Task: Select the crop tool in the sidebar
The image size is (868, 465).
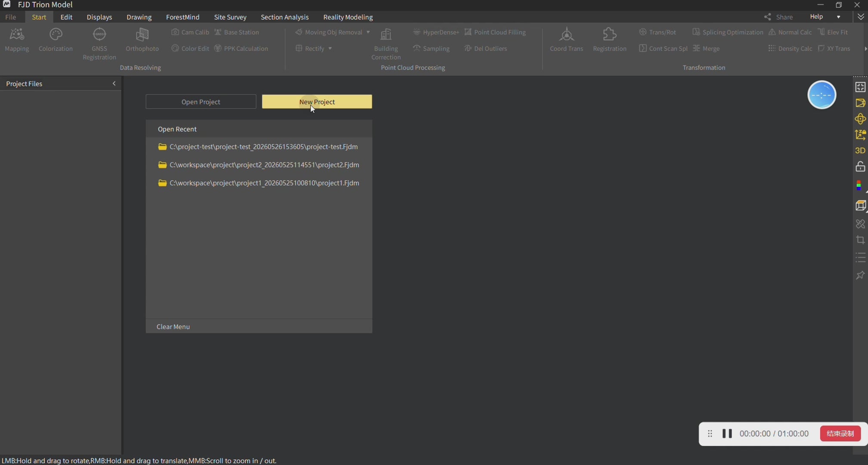Action: tap(860, 240)
